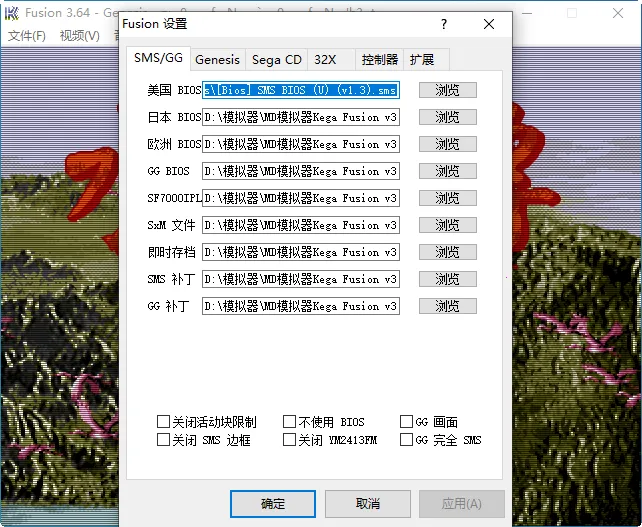This screenshot has height=527, width=642.
Task: Click 浏览 next to GG BIOS
Action: (447, 171)
